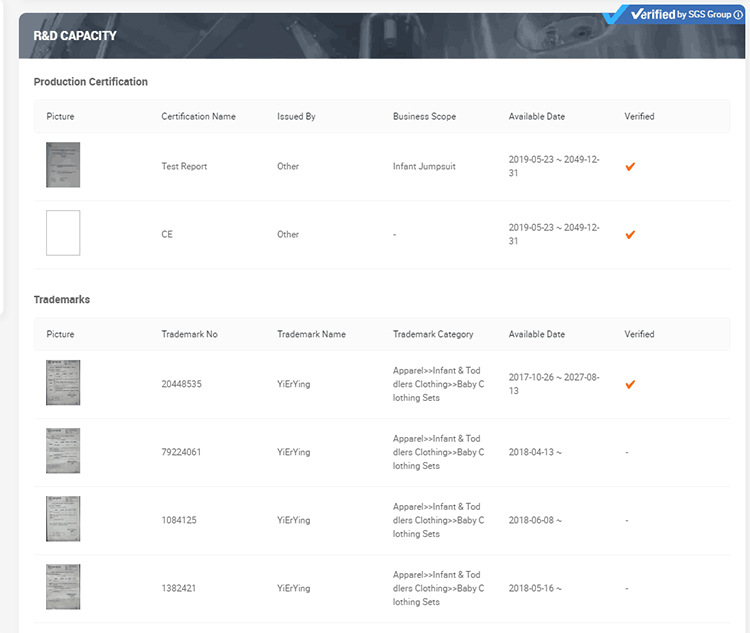Click Other issuer in Test Report row
Screen dimensions: 750x633
[x=288, y=167]
